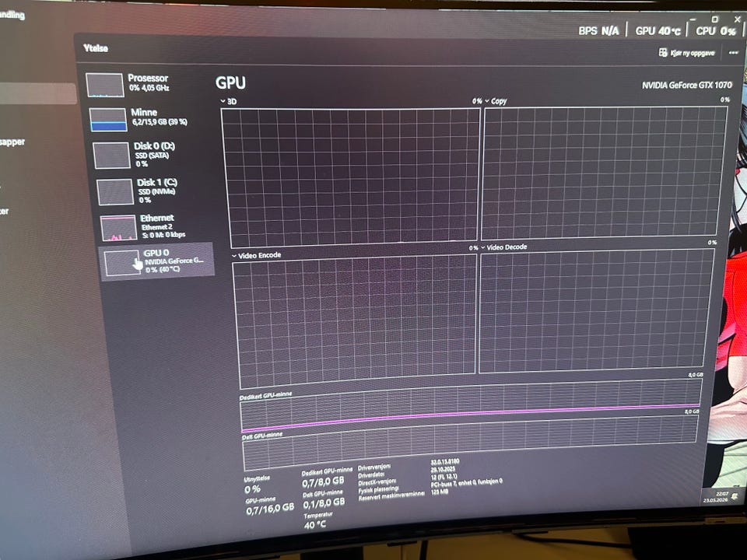The image size is (747, 560).
Task: Close the Task Manager window
Action: click(737, 19)
